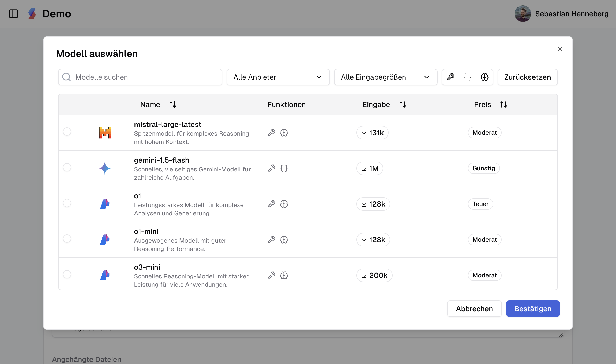Select the o3-mini model radio button
Image resolution: width=616 pixels, height=364 pixels.
pyautogui.click(x=67, y=274)
